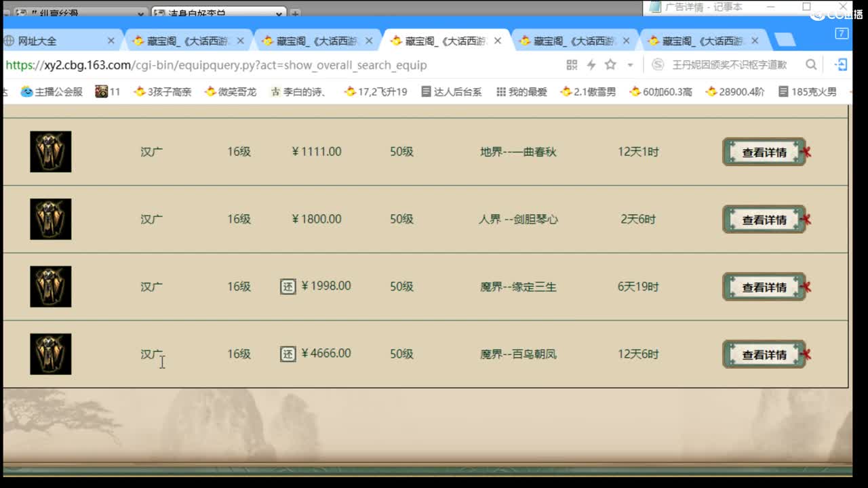
Task: Open the QR code icon in address bar
Action: [x=572, y=64]
